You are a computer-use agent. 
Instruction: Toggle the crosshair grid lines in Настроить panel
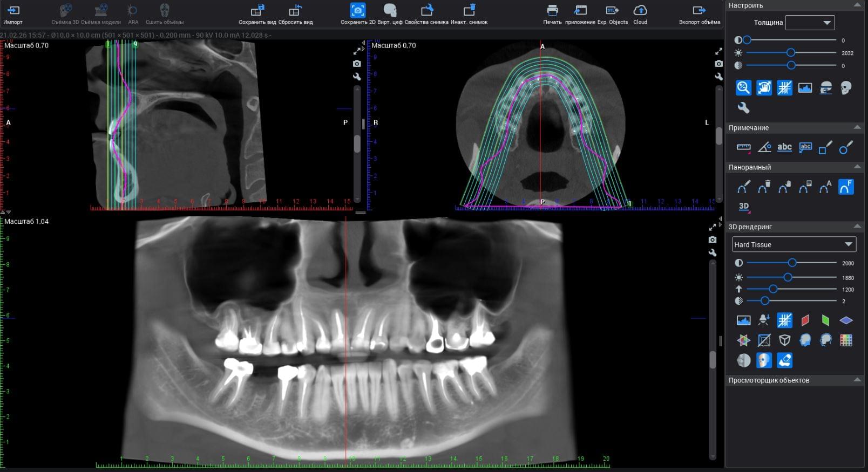tap(784, 88)
